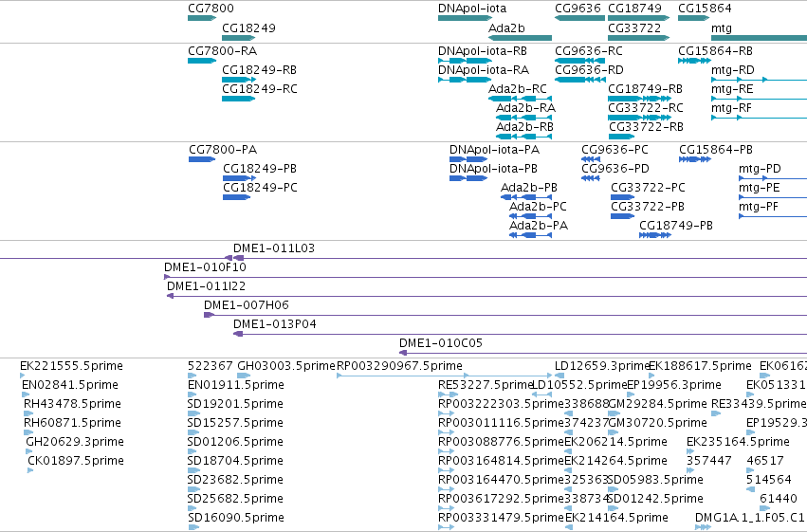Image resolution: width=807 pixels, height=532 pixels.
Task: Select the CG18249 gene feature
Action: [x=239, y=38]
